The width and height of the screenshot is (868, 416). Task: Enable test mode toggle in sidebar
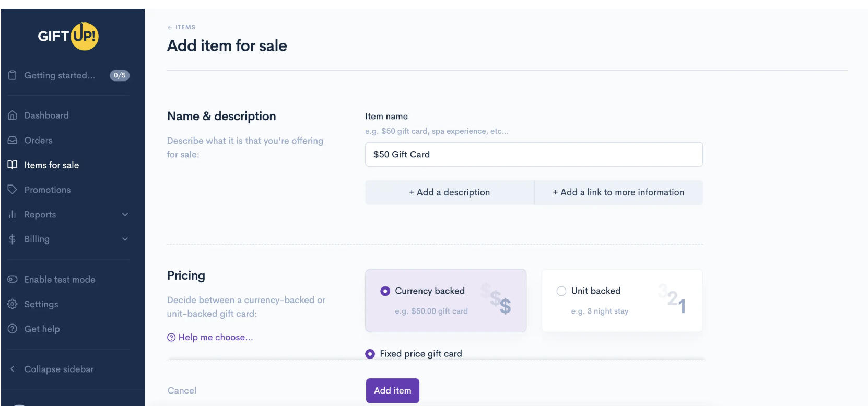(13, 280)
